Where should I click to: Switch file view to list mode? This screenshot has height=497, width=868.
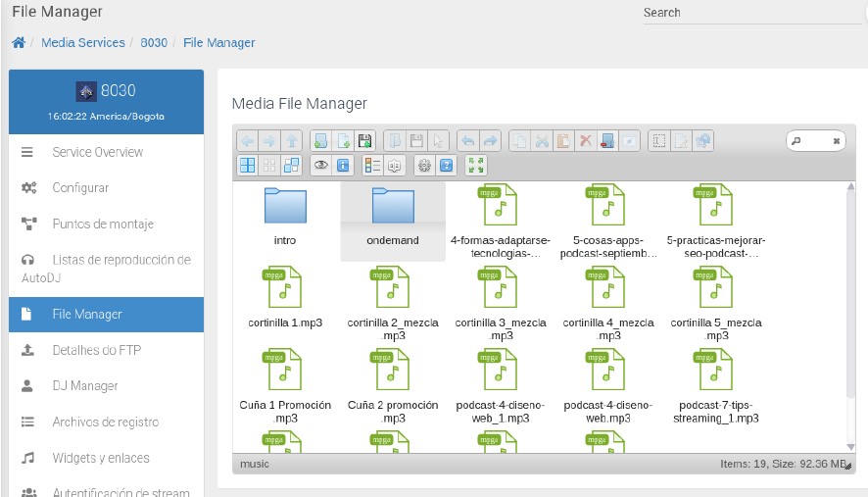(x=372, y=166)
